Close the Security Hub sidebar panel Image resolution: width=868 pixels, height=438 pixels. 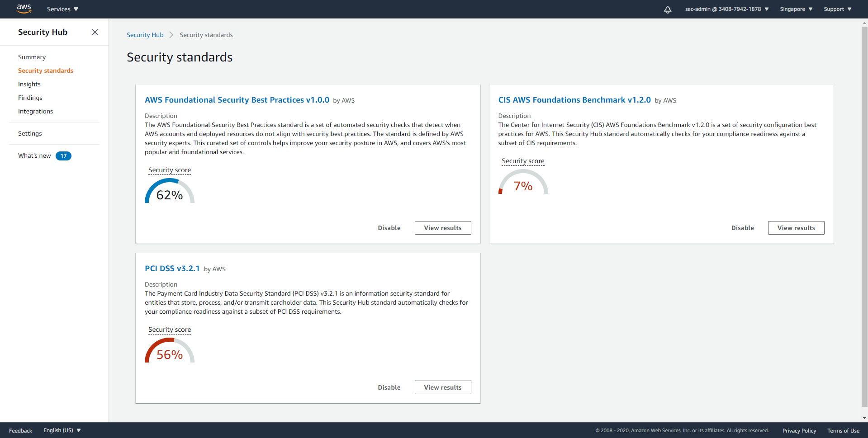click(x=95, y=32)
